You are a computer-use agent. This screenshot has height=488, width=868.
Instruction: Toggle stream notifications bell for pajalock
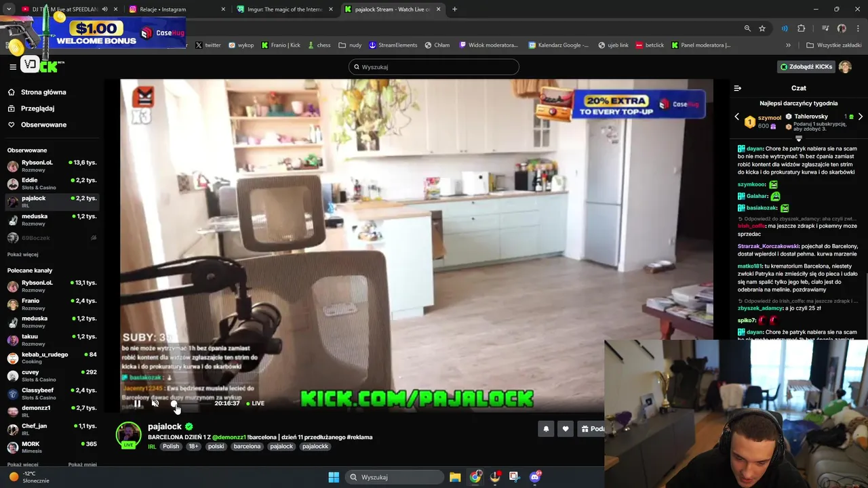coord(546,428)
